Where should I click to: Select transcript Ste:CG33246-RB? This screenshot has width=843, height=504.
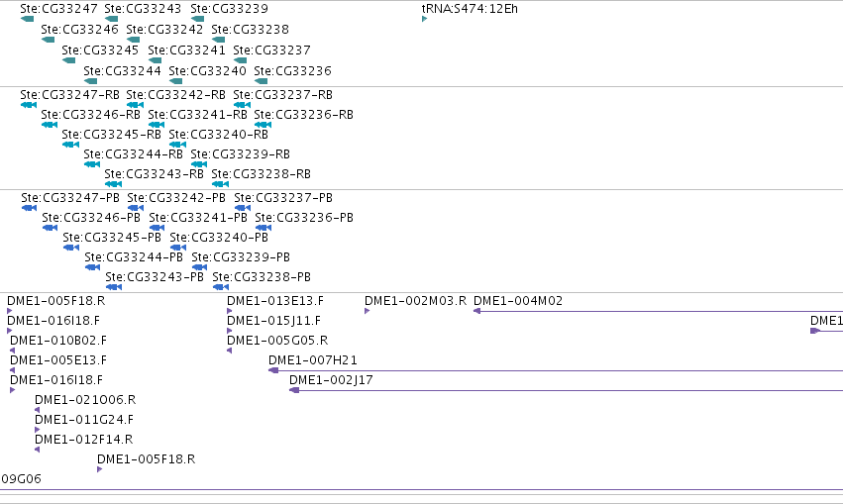coord(90,115)
